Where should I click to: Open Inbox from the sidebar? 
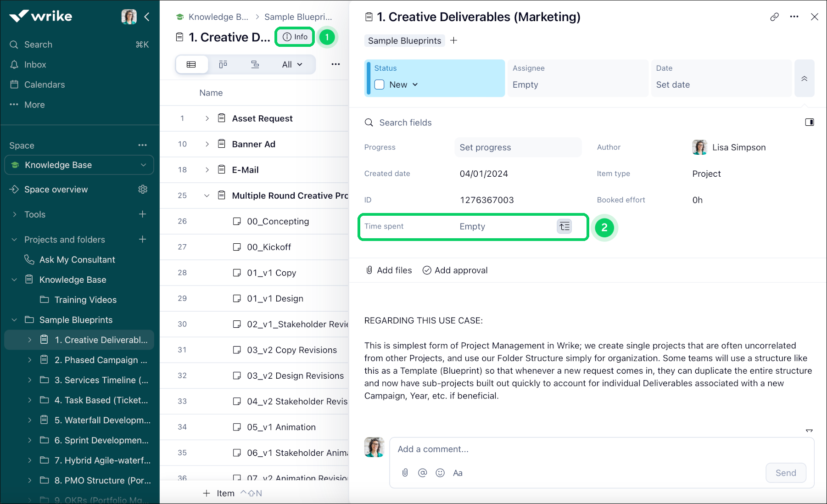tap(35, 65)
